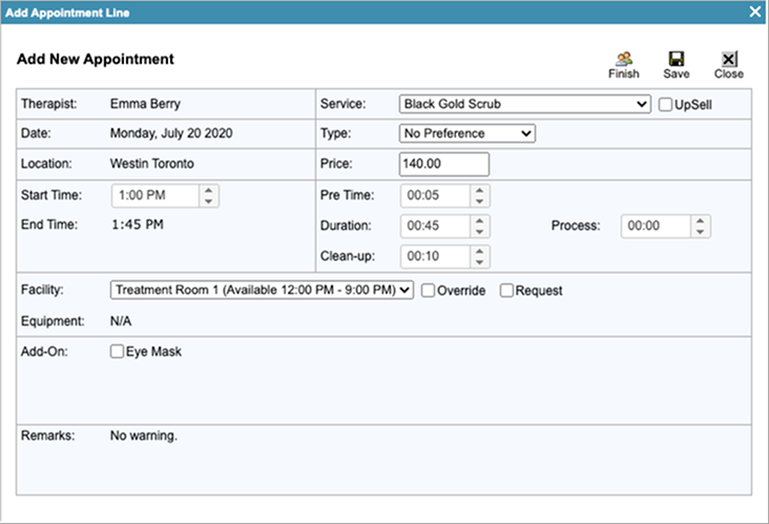Click the Duration field 00:45
The height and width of the screenshot is (524, 769).
click(x=436, y=226)
